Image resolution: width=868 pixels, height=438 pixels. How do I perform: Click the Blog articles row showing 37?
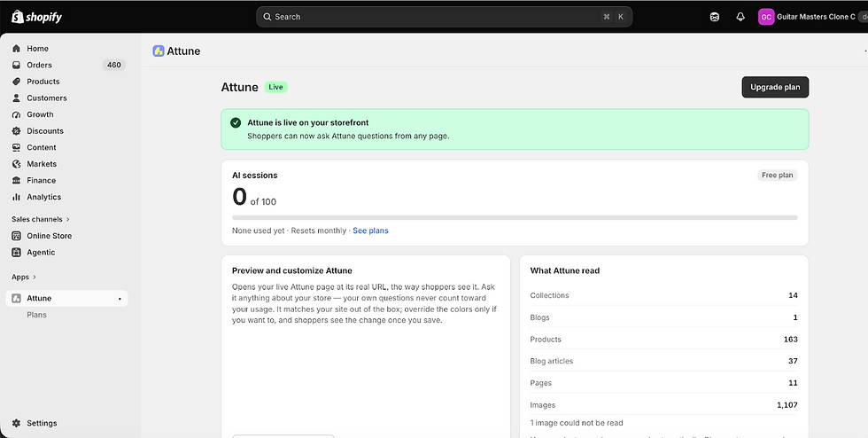(x=663, y=361)
